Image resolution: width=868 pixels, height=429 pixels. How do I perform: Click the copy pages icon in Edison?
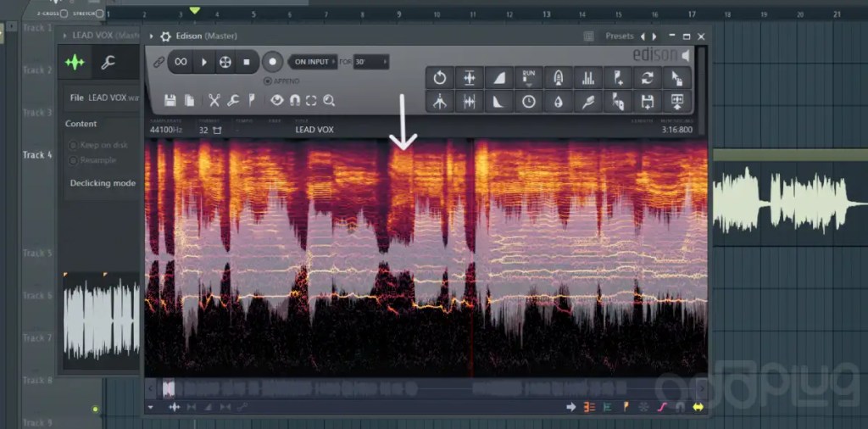(x=189, y=100)
